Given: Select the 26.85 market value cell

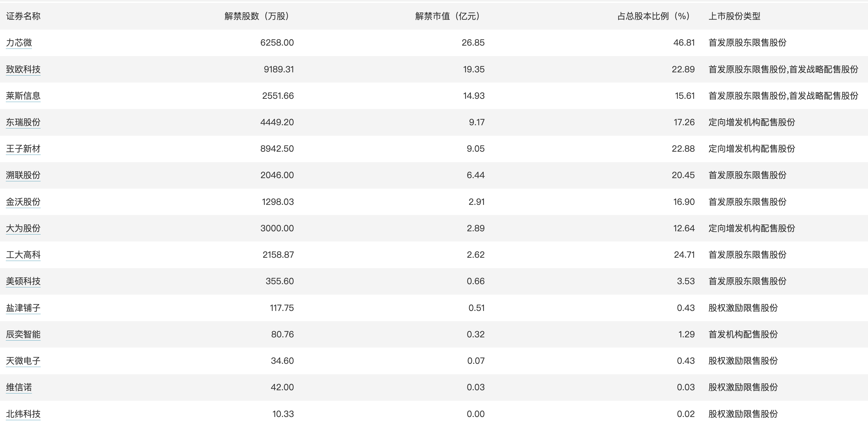Looking at the screenshot, I should [473, 42].
